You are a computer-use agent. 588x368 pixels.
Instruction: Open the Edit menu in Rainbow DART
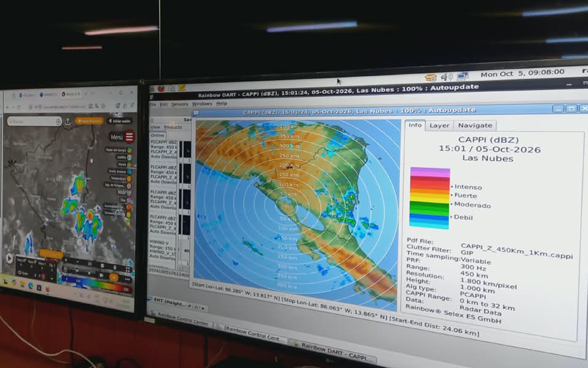pos(164,104)
